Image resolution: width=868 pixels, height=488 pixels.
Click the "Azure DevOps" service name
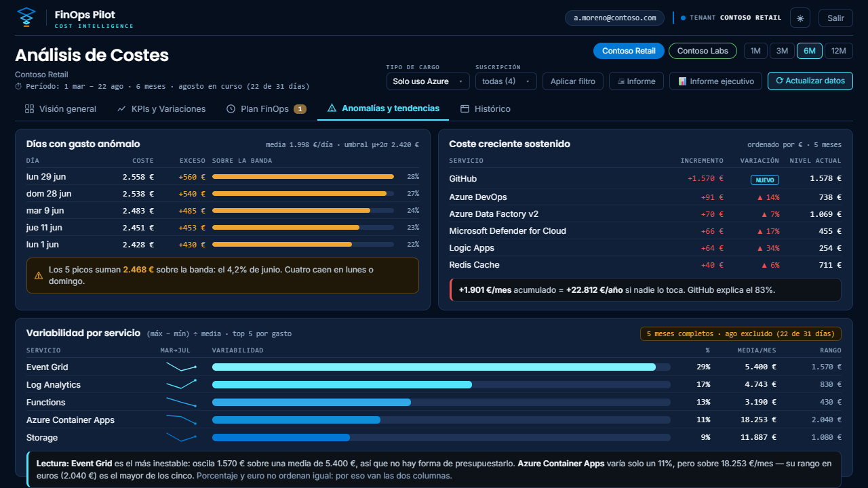[x=478, y=197]
